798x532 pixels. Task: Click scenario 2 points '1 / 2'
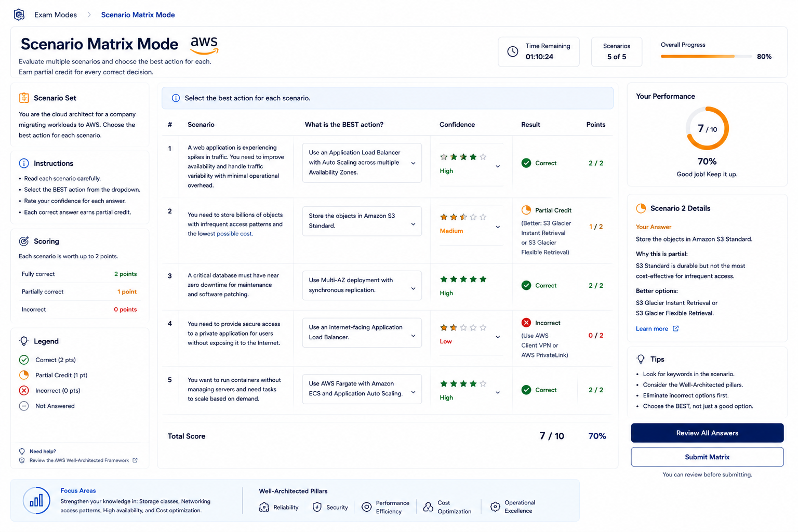click(596, 227)
